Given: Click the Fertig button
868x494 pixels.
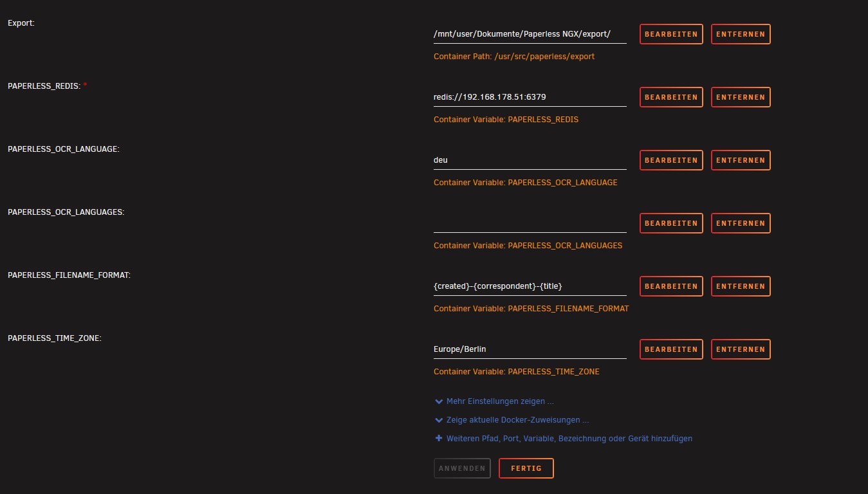Looking at the screenshot, I should pyautogui.click(x=526, y=468).
